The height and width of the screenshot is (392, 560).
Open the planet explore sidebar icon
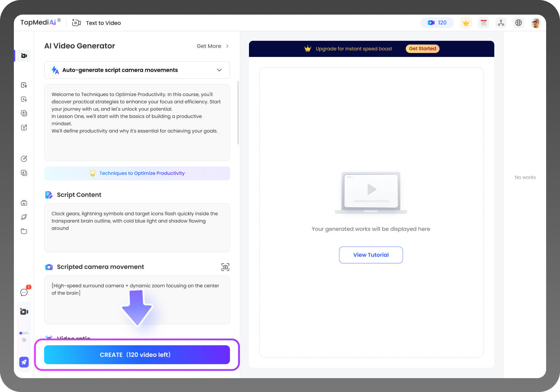(24, 217)
